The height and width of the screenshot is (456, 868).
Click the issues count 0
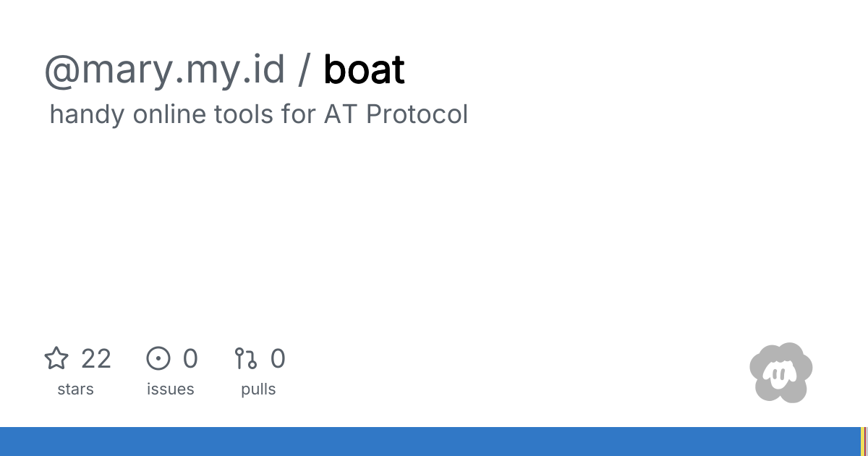point(190,358)
